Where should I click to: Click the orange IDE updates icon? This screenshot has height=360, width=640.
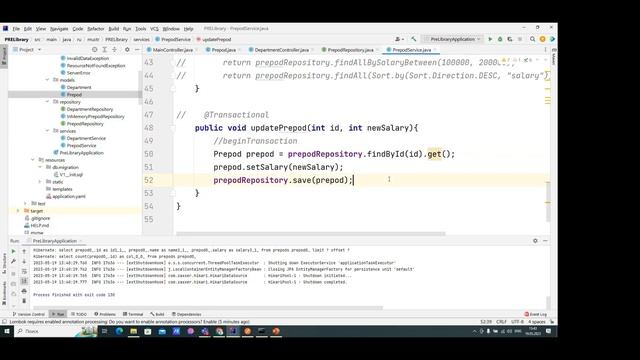coord(542,39)
